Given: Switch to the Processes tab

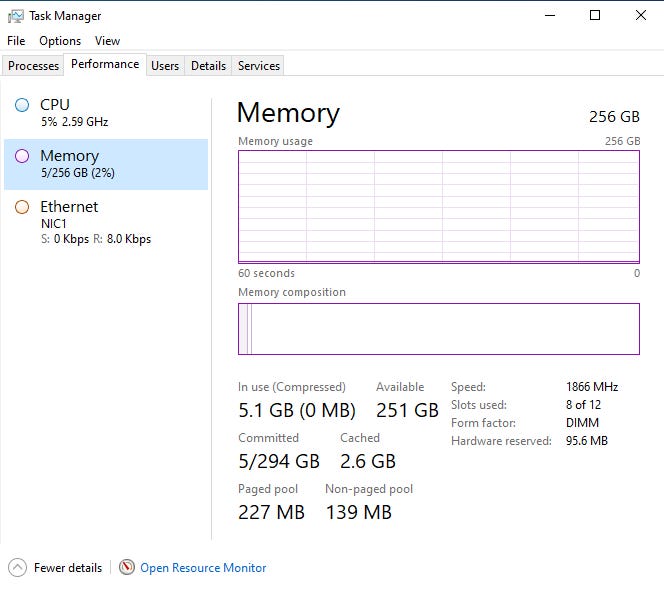Looking at the screenshot, I should (34, 66).
